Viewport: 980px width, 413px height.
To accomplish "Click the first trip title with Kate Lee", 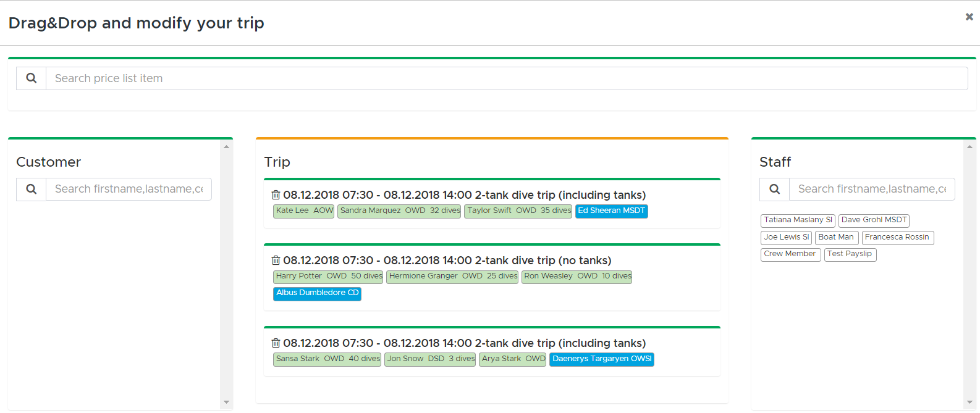I will (x=465, y=195).
